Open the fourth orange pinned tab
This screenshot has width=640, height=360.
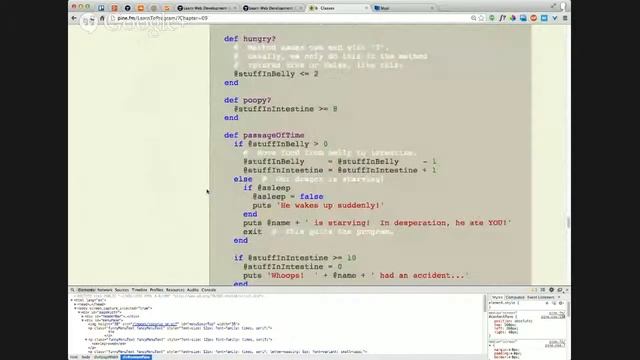pos(140,8)
